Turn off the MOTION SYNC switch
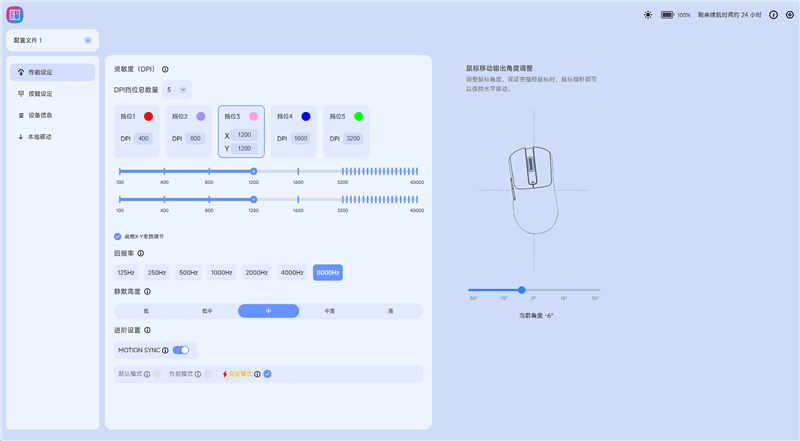 [x=181, y=350]
